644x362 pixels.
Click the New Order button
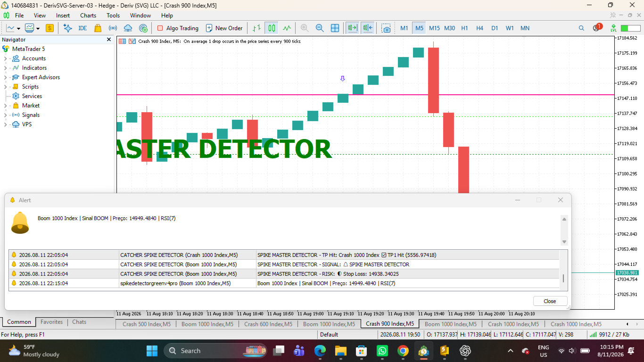point(224,28)
